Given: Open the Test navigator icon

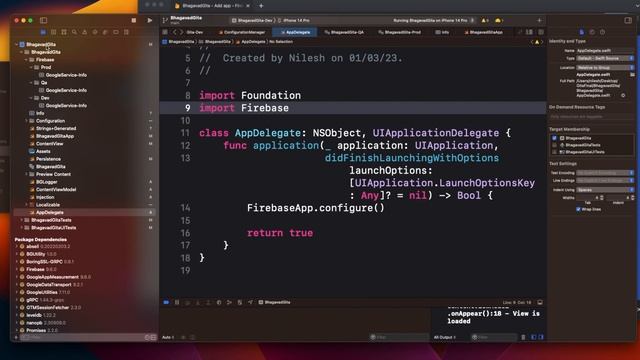Looking at the screenshot, I should click(95, 32).
